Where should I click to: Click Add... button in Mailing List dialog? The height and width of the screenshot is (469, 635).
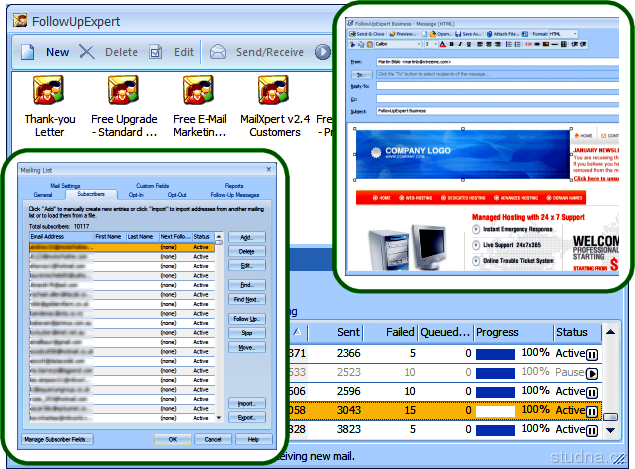(247, 237)
